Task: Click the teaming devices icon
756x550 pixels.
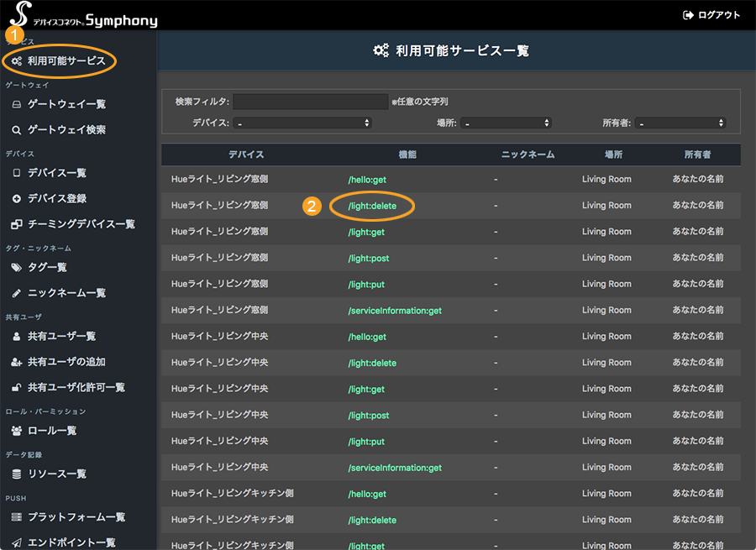Action: (x=17, y=224)
